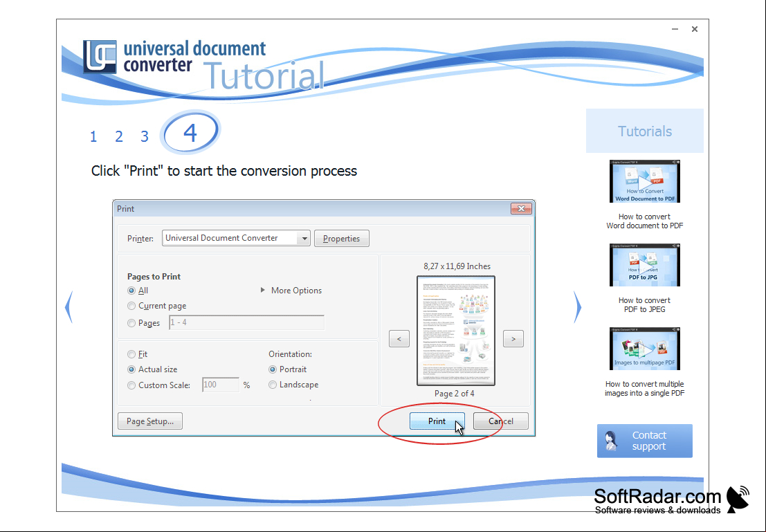Screen dimensions: 766x532
Task: Open 'multiple images into a single PDF' link
Action: (x=644, y=388)
